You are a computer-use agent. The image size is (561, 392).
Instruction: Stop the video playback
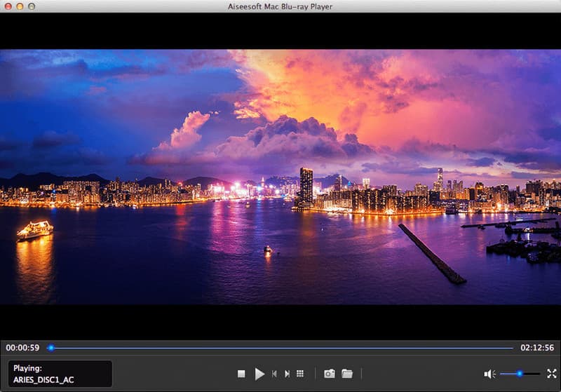[x=241, y=374]
